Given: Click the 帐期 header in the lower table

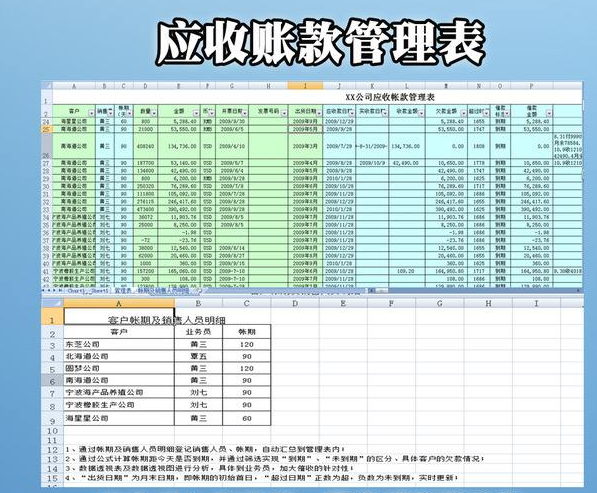Looking at the screenshot, I should click(247, 332).
